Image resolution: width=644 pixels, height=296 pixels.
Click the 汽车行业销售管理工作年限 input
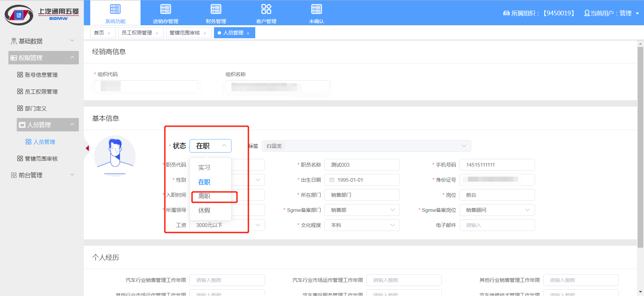[227, 280]
